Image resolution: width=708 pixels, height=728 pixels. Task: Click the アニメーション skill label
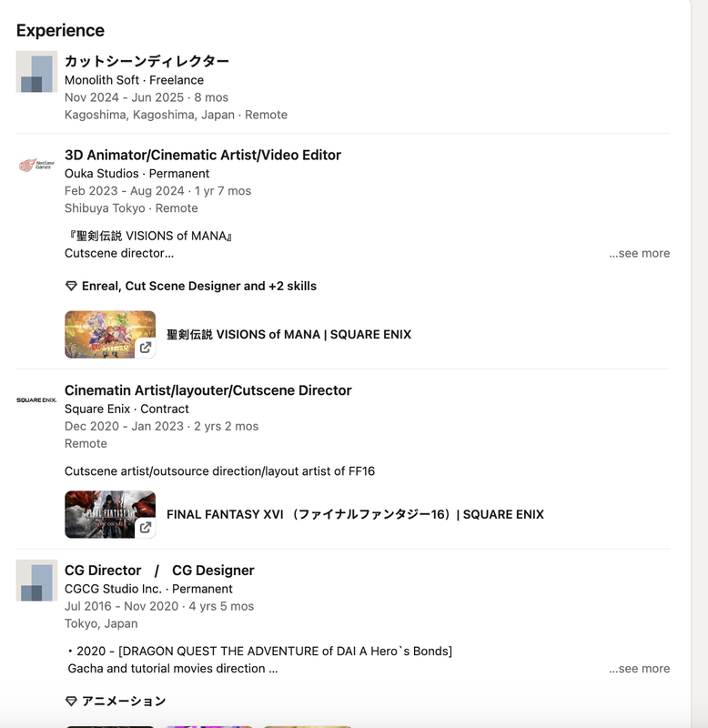(x=124, y=701)
